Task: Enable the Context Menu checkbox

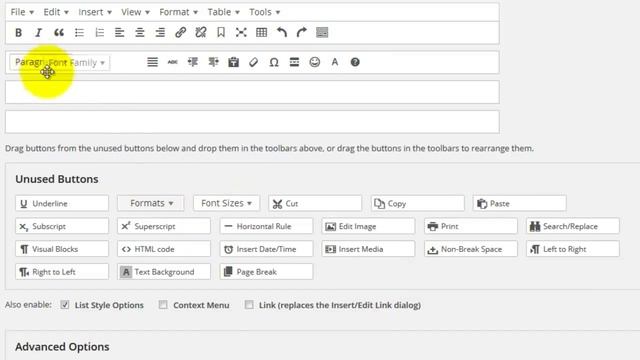Action: [x=163, y=304]
